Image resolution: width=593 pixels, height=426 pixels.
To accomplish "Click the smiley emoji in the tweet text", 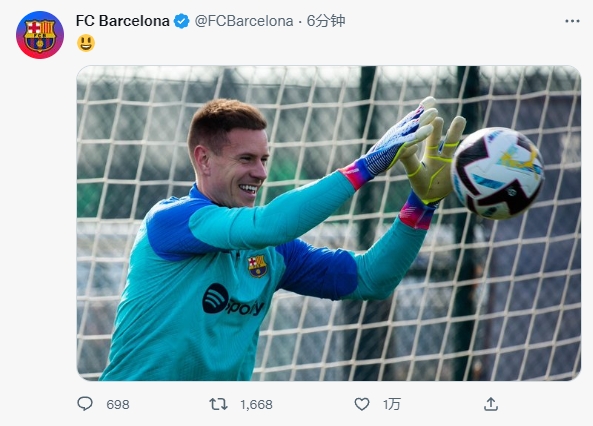I will click(86, 43).
